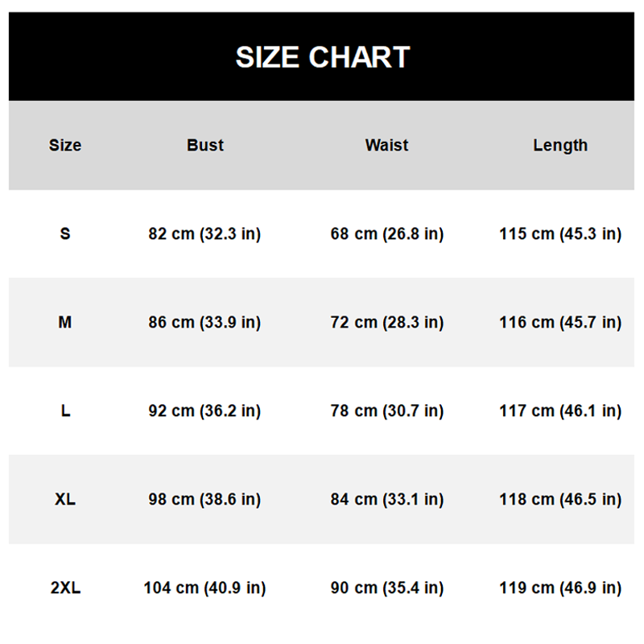Click waist value 78 cm (30.7 in)
The height and width of the screenshot is (644, 644).
[386, 411]
